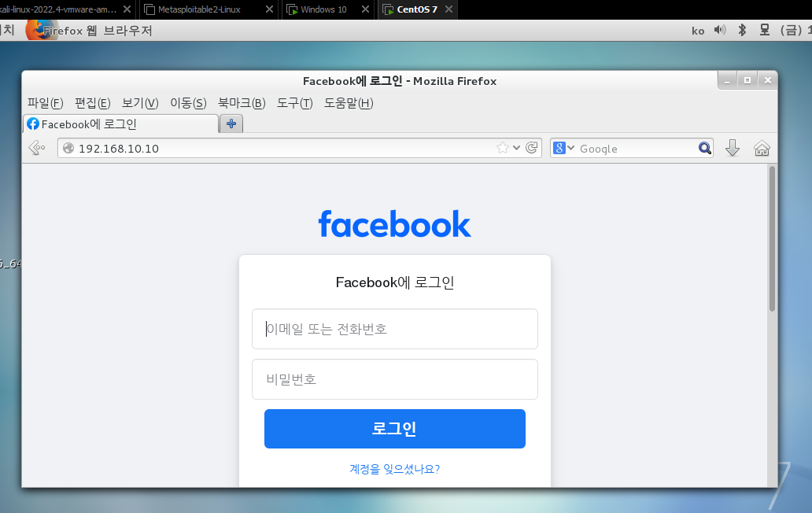
Task: Minimize the Firefox window
Action: pyautogui.click(x=728, y=81)
